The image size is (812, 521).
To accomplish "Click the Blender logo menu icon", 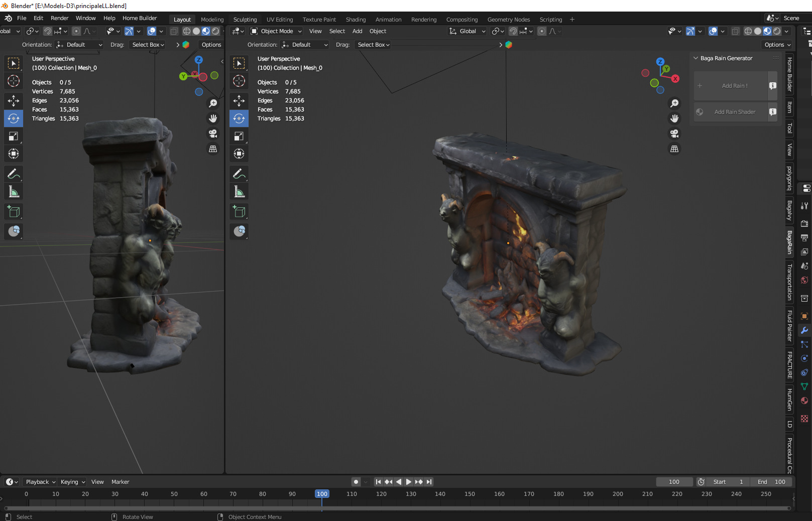I will [9, 18].
